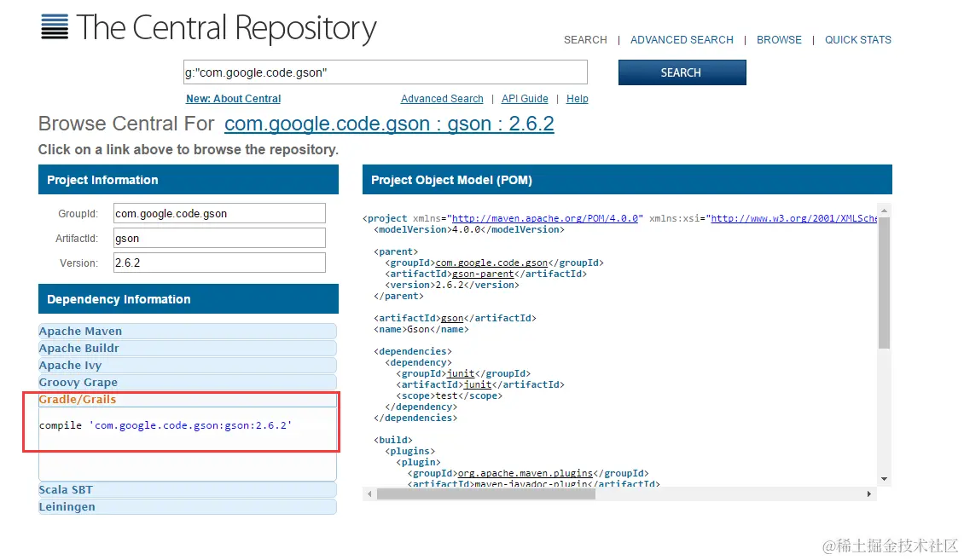The height and width of the screenshot is (560, 964).
Task: Expand the Scala SBT section
Action: [x=188, y=490]
